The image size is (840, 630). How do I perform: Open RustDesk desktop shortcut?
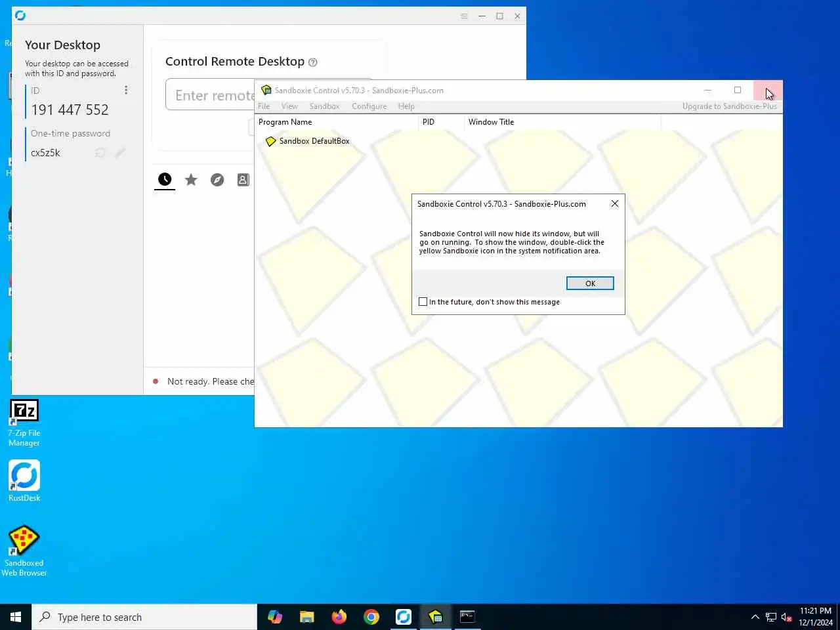coord(24,481)
